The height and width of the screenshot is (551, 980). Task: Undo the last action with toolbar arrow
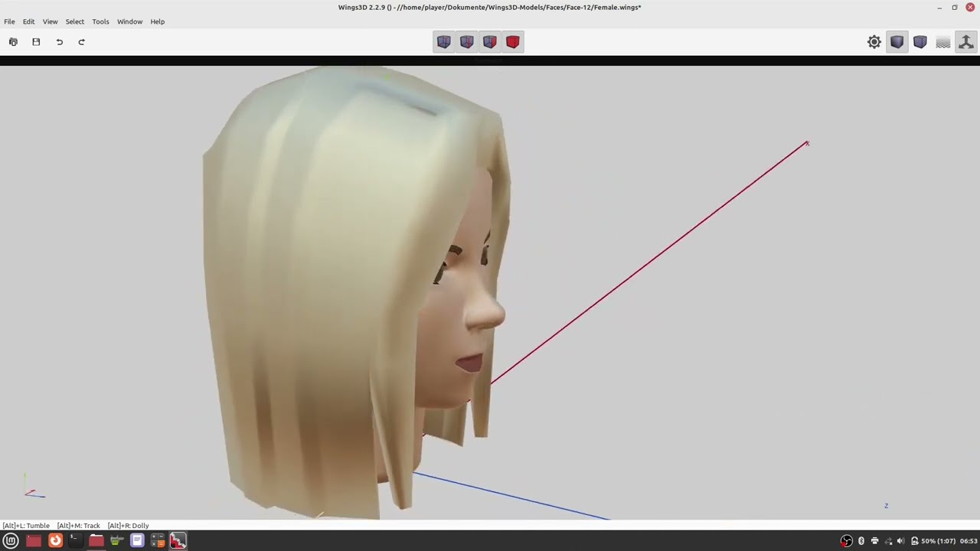(x=59, y=42)
